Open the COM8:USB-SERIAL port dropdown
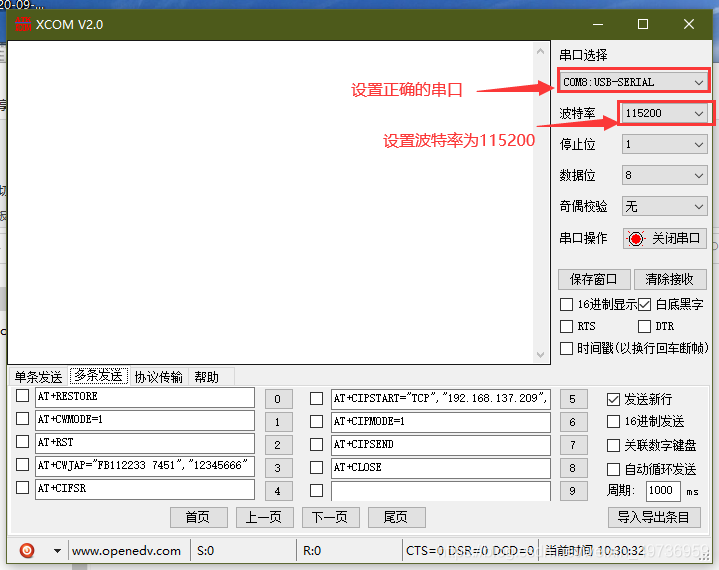The image size is (719, 570). pos(634,82)
